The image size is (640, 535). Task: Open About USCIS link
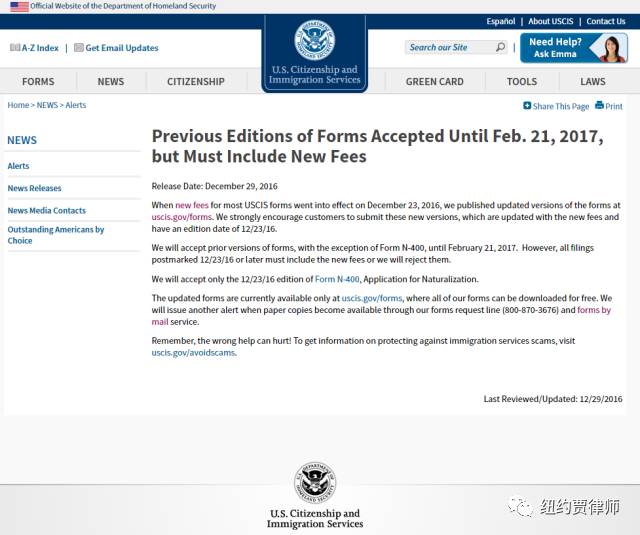tap(551, 21)
